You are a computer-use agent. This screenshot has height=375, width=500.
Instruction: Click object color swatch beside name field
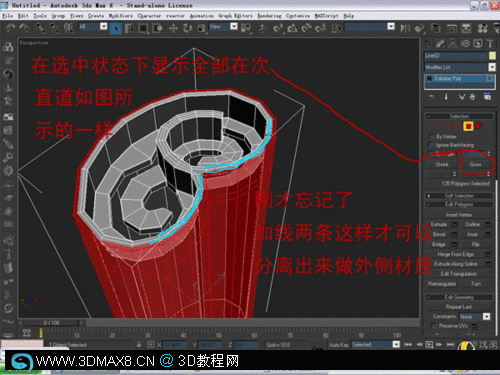492,55
